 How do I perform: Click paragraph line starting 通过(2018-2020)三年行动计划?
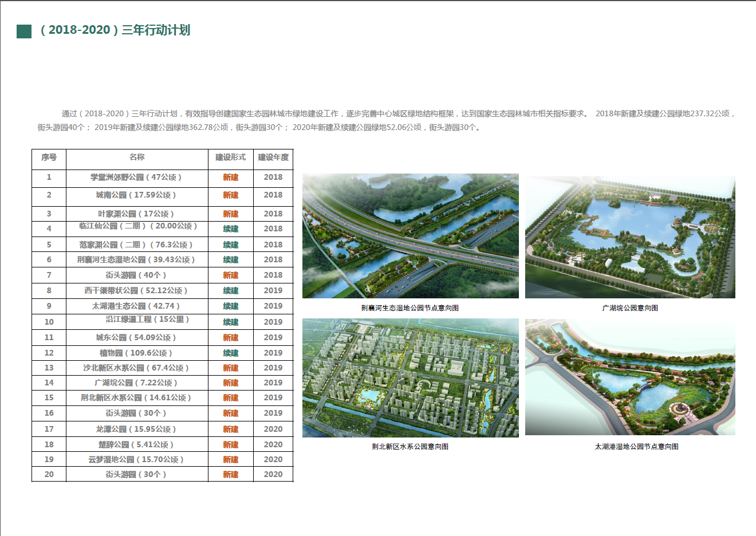click(x=399, y=114)
